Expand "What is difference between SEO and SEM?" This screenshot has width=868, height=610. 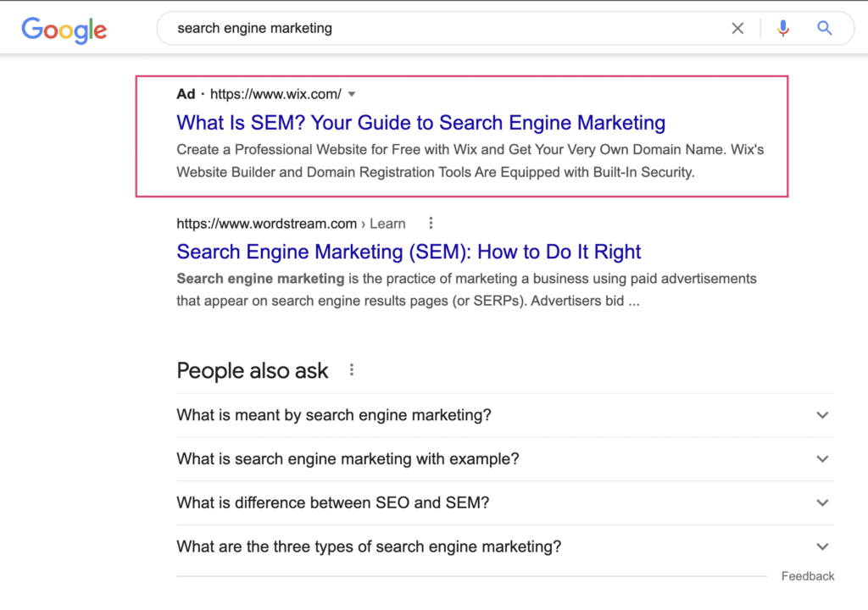[821, 503]
